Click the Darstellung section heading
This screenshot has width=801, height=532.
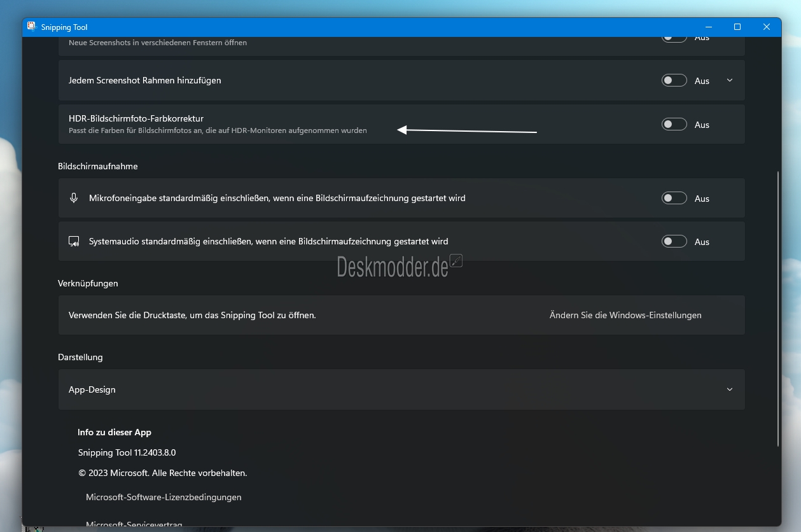pos(80,357)
